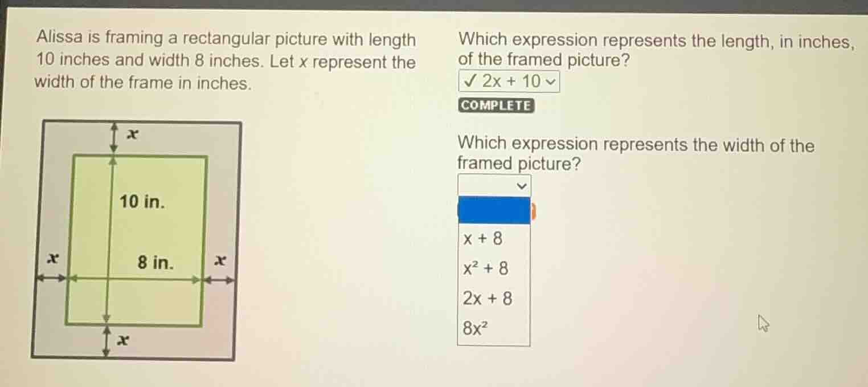Click the x label above the picture

133,135
